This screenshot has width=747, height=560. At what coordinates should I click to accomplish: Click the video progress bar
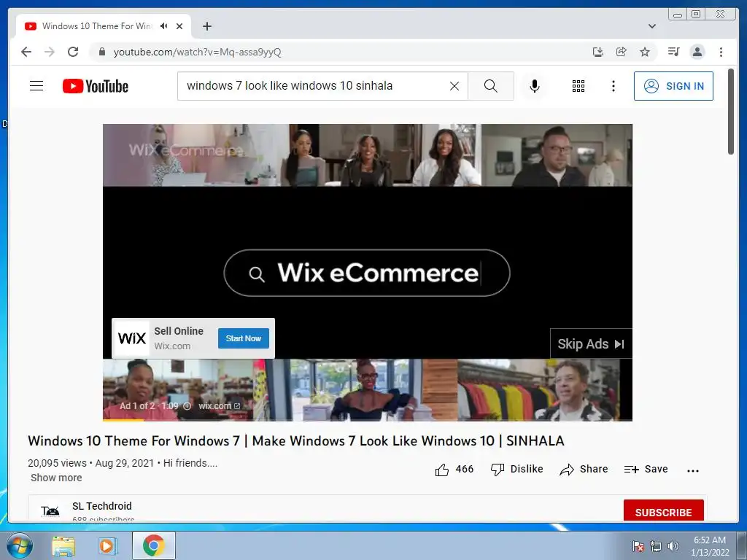click(x=368, y=420)
